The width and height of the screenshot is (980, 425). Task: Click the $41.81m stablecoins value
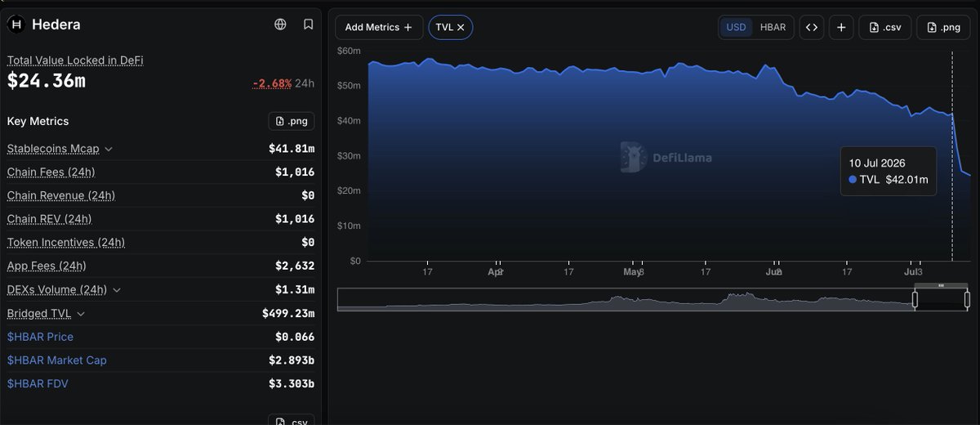click(292, 149)
